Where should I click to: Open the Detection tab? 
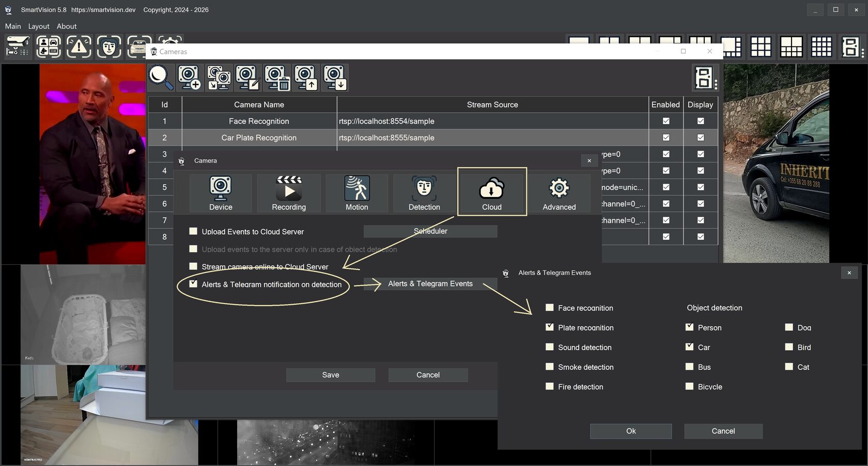[x=424, y=193]
